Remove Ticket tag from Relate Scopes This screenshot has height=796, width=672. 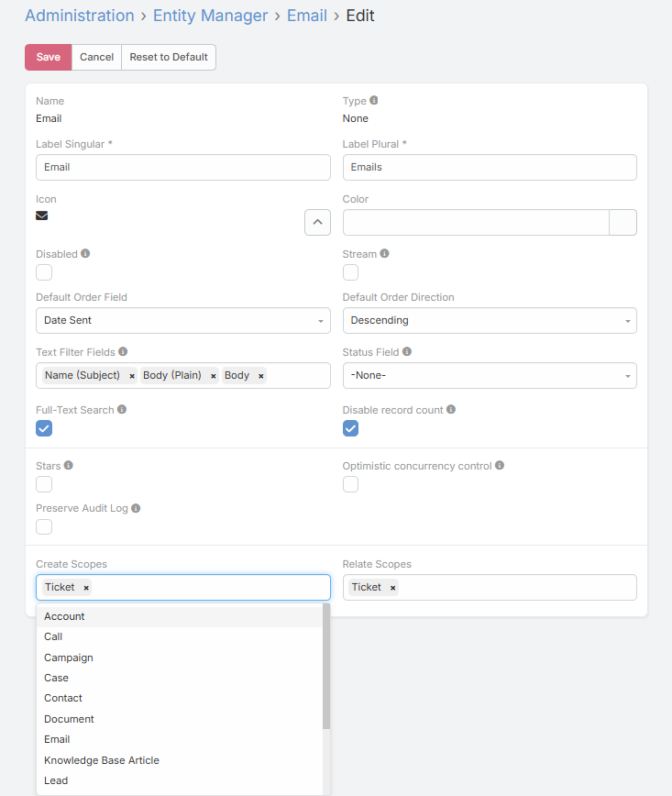(x=392, y=588)
